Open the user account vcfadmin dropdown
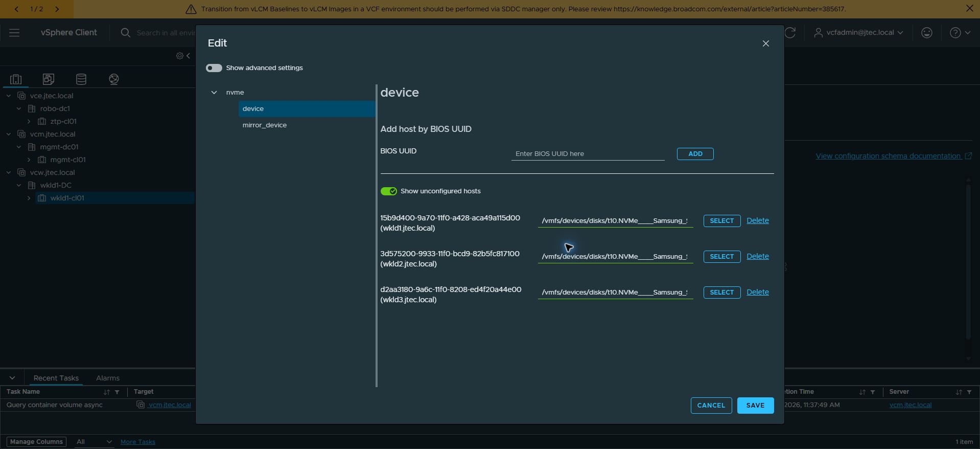Viewport: 980px width, 449px height. click(858, 33)
